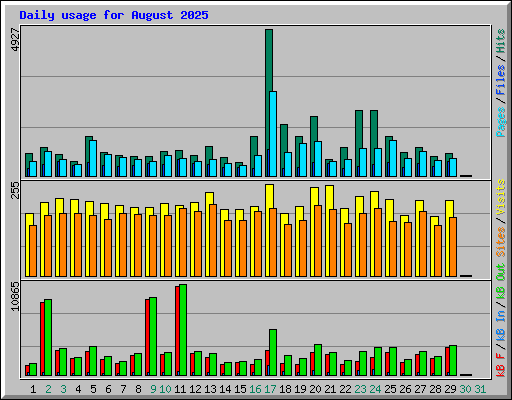Click day label 8 on the x-axis

(138, 389)
